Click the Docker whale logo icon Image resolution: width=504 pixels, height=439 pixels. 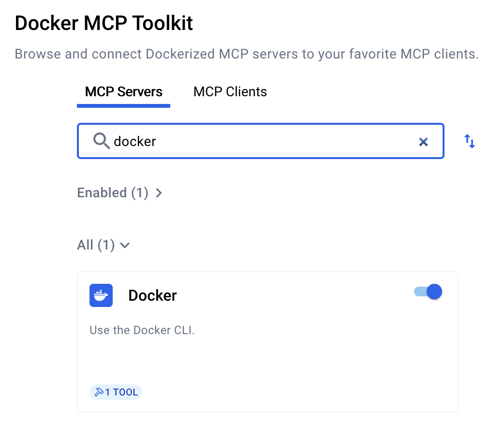101,295
